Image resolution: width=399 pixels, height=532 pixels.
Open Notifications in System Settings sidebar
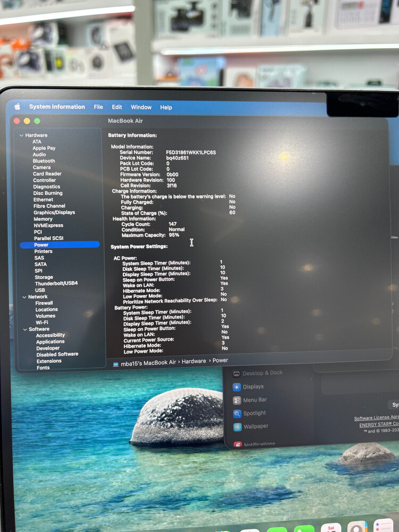[254, 444]
